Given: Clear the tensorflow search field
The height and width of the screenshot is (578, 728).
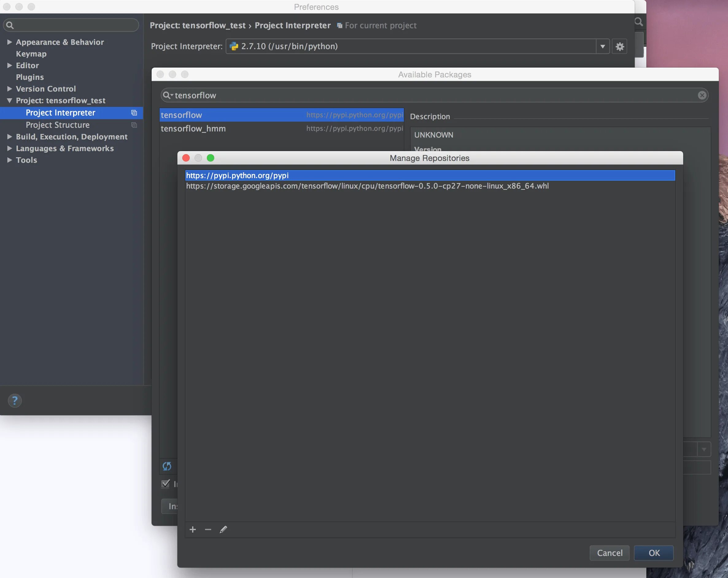Looking at the screenshot, I should 702,95.
